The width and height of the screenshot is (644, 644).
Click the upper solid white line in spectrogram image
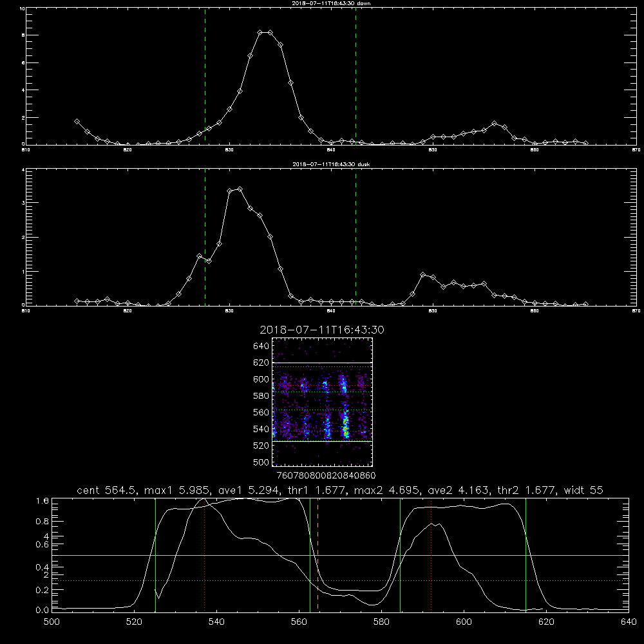323,363
